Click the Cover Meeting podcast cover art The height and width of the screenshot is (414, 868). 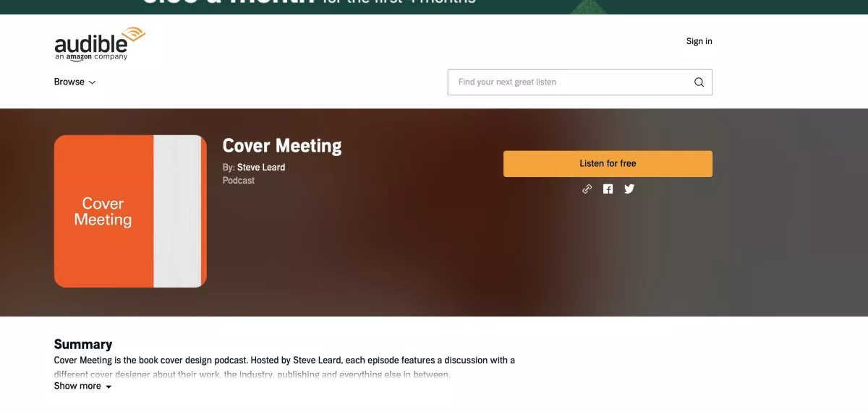[x=130, y=212]
